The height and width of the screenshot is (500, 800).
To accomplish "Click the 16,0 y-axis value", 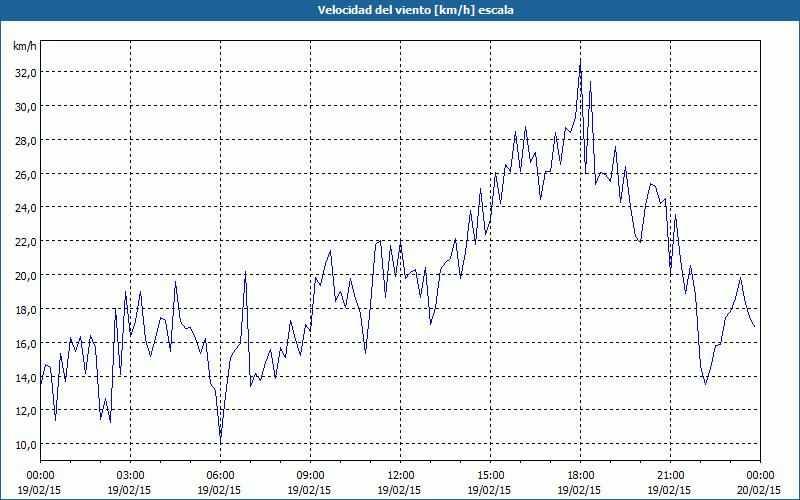I will tap(26, 344).
